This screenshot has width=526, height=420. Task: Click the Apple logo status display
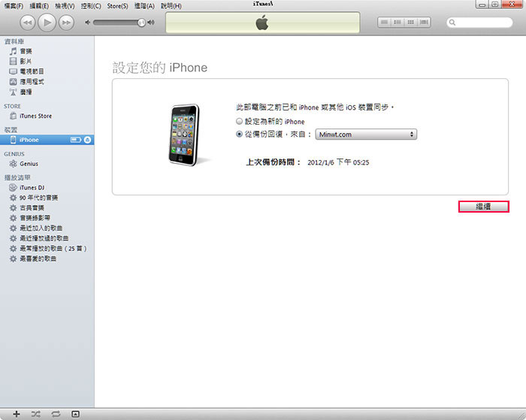point(262,23)
